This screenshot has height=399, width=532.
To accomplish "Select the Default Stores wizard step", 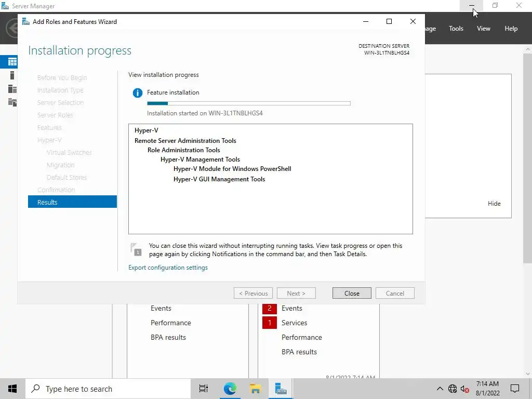I will (x=67, y=178).
